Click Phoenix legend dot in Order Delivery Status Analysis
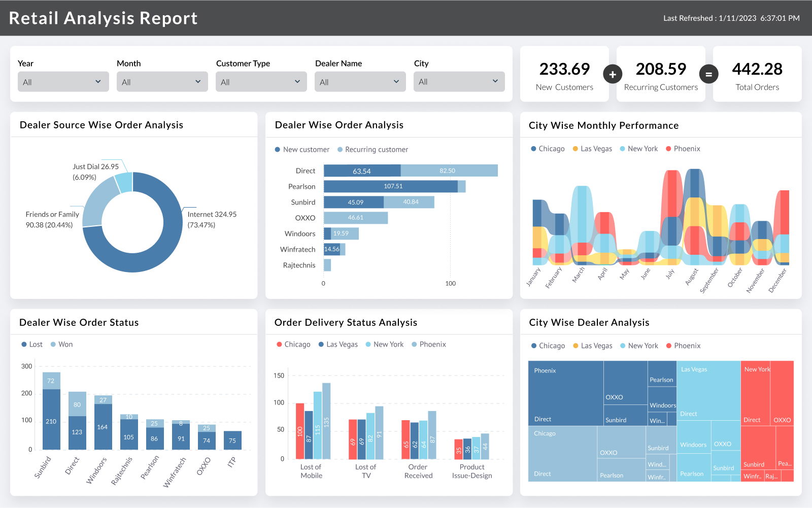 (414, 345)
